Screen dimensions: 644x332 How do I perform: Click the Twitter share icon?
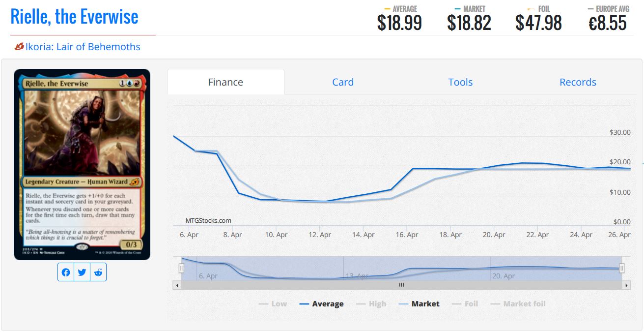coord(82,272)
